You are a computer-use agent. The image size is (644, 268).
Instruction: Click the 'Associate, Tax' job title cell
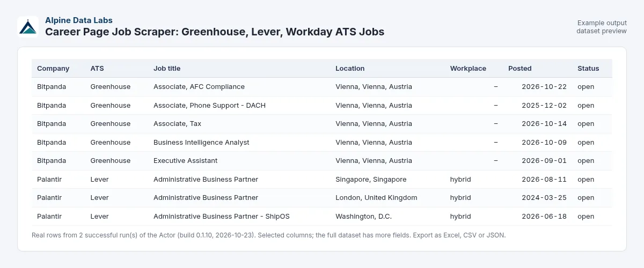point(177,124)
